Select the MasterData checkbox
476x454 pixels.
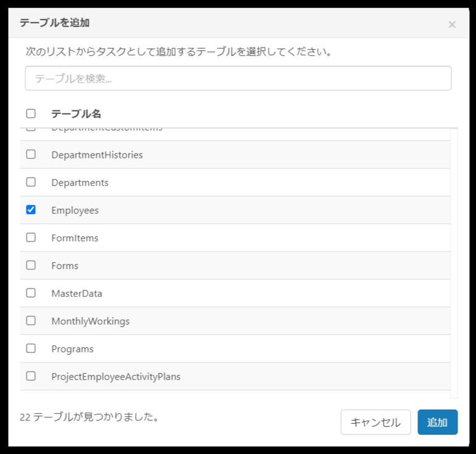[x=31, y=293]
